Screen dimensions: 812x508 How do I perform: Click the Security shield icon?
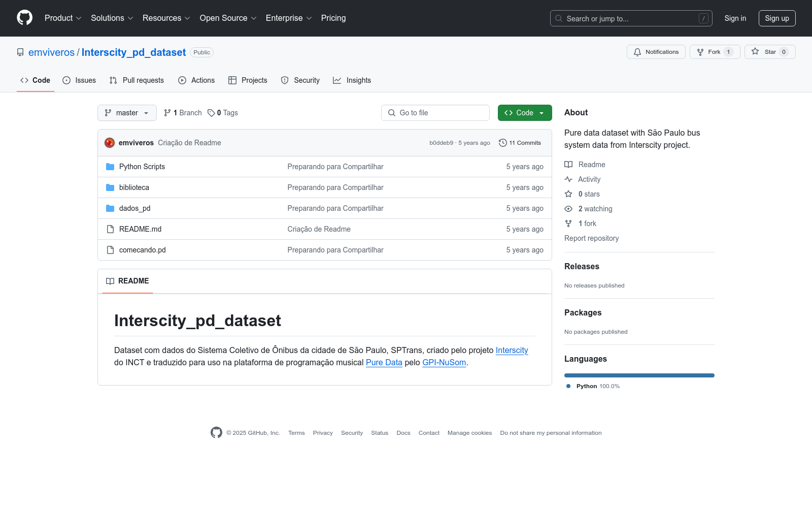[285, 80]
